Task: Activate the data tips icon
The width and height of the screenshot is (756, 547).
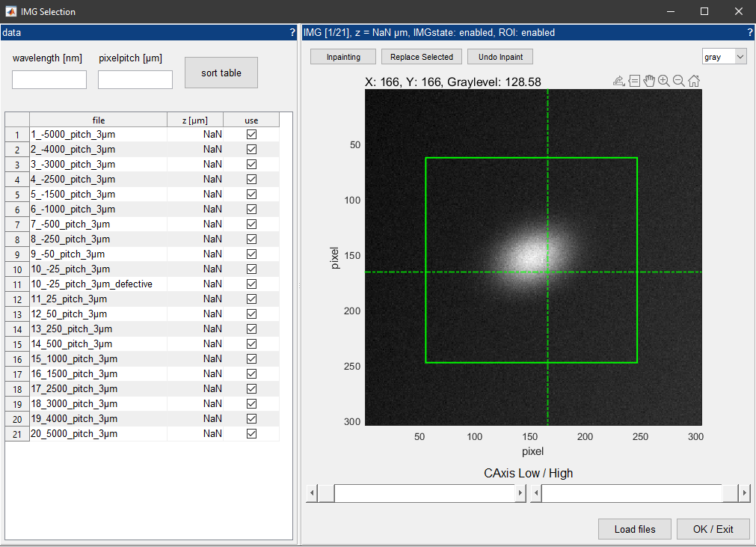Action: click(x=635, y=81)
